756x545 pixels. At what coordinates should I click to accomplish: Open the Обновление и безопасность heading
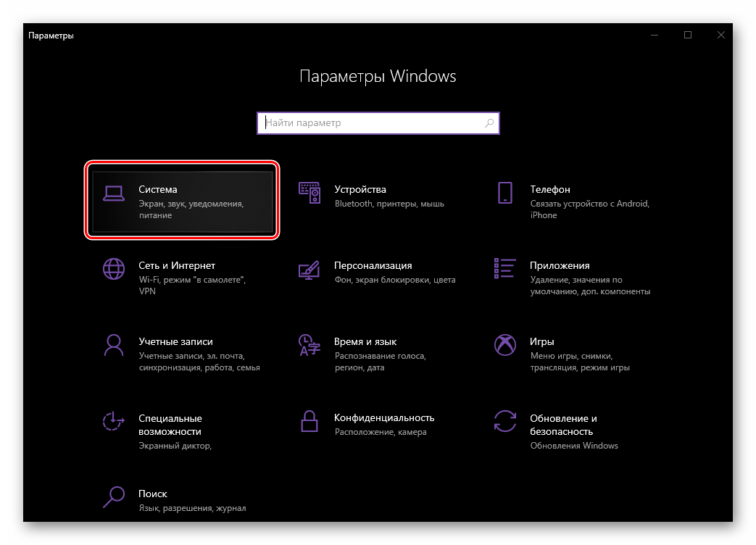point(563,425)
